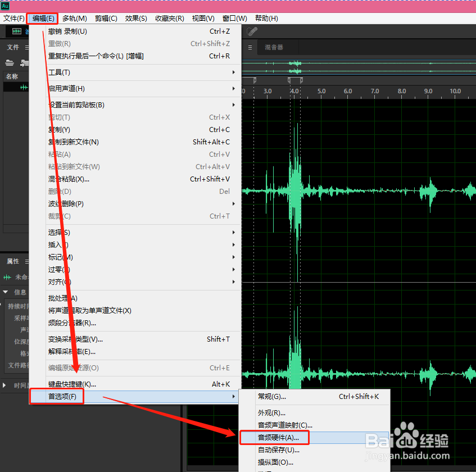Click the Adobe Audition app icon
The height and width of the screenshot is (472, 476).
click(5, 6)
